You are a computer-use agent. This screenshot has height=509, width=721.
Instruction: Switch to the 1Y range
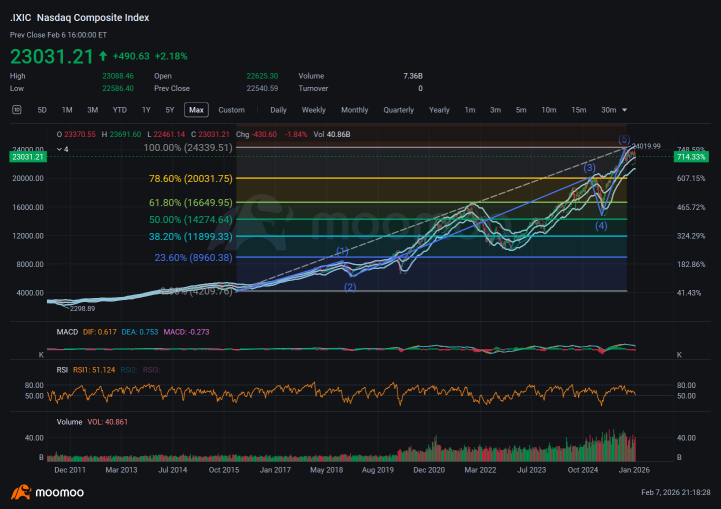point(146,110)
